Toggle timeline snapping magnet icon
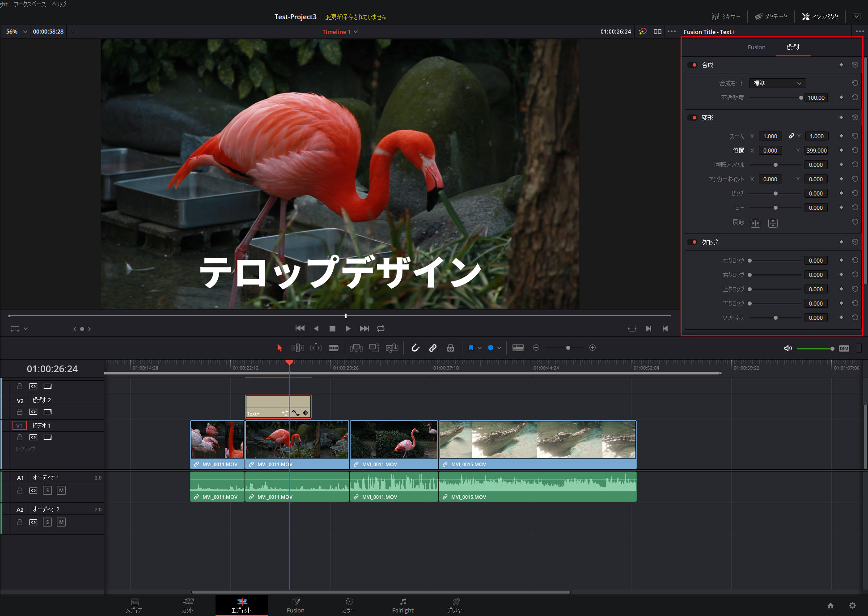The height and width of the screenshot is (616, 868). pyautogui.click(x=415, y=348)
